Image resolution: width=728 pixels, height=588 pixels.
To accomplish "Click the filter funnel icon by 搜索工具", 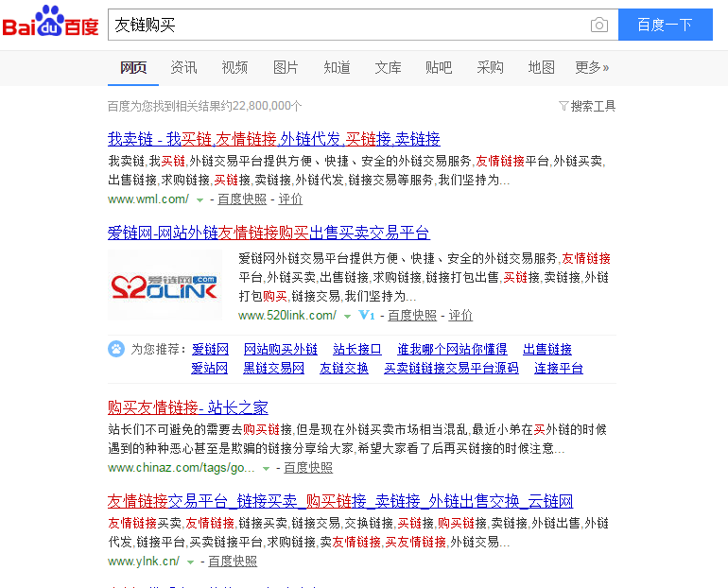I will click(563, 106).
